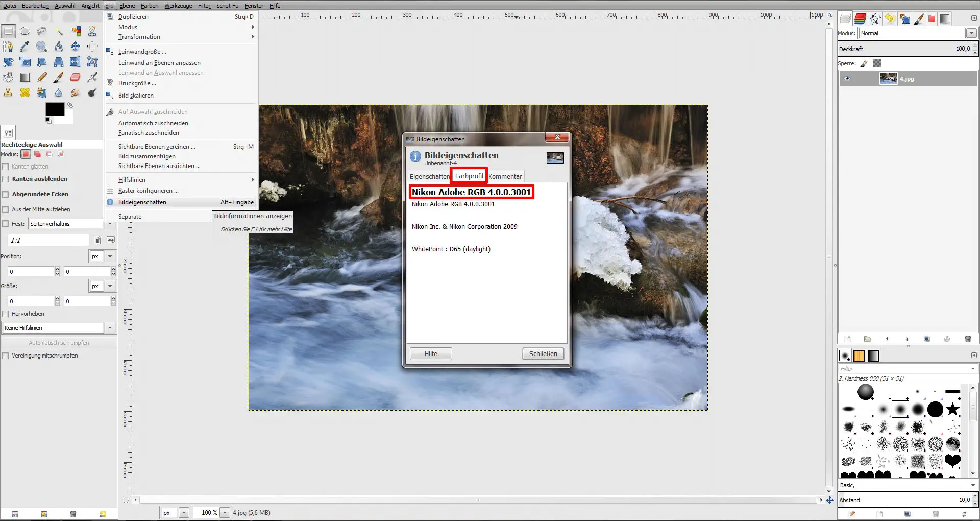
Task: Click the 4.jpg layer thumbnail
Action: (x=888, y=79)
